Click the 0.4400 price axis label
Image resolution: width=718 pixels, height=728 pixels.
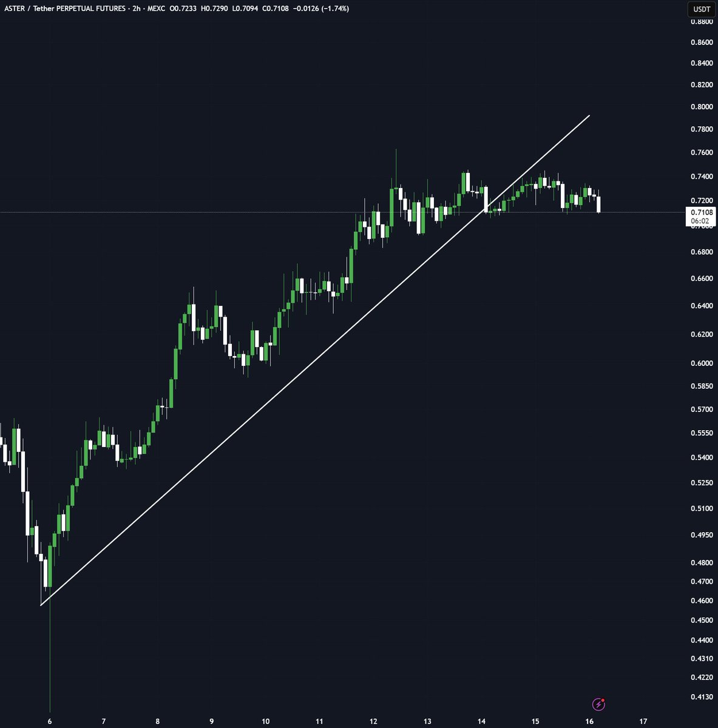(702, 641)
